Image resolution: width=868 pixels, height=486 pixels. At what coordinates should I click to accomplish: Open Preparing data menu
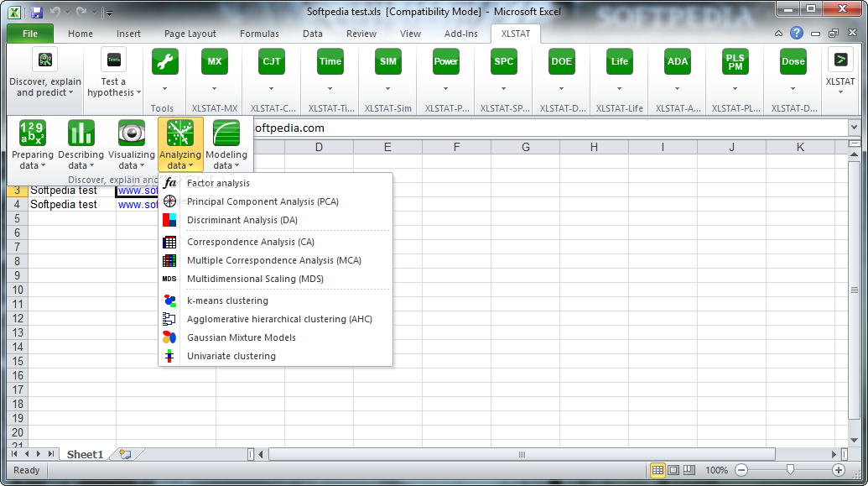[x=33, y=144]
